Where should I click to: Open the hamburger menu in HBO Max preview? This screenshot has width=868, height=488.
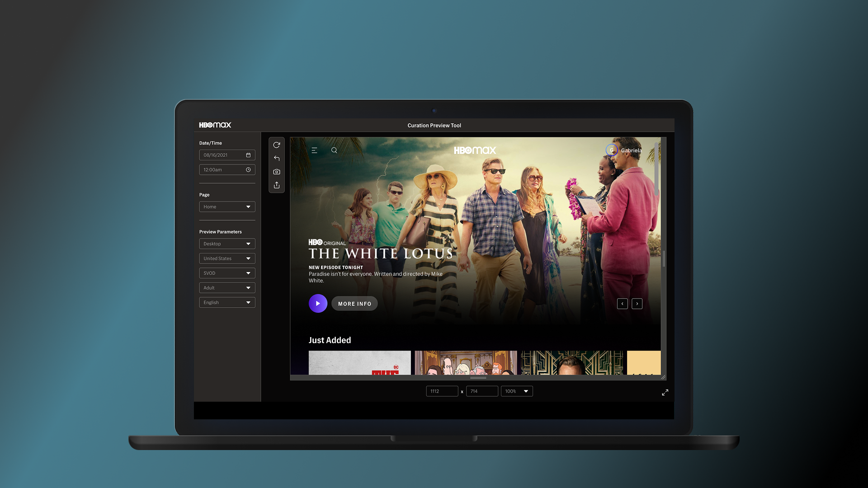point(314,150)
